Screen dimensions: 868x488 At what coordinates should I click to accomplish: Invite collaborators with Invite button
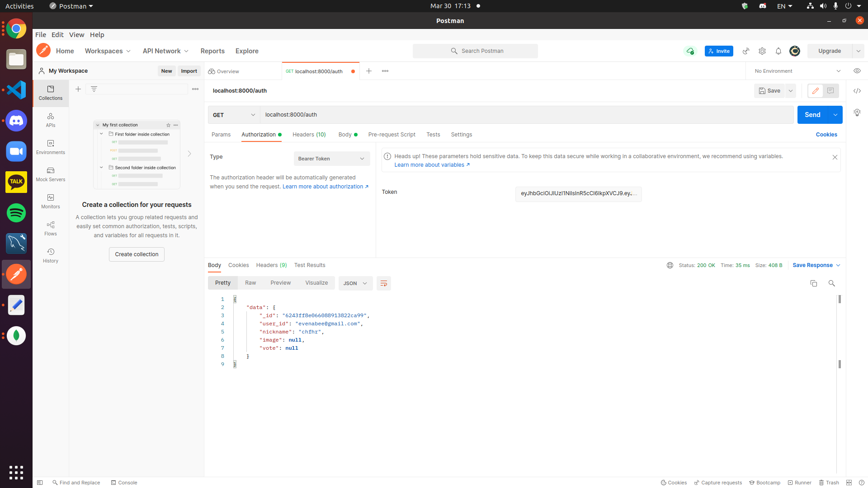click(719, 51)
